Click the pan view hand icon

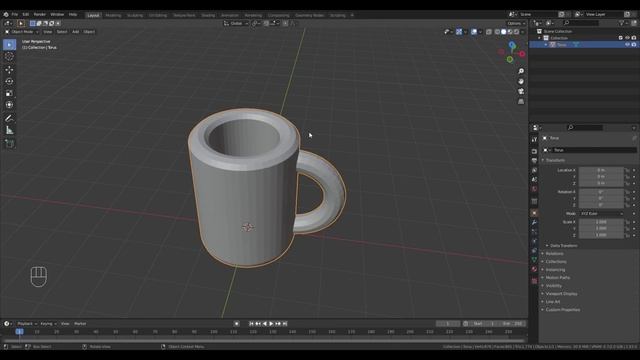[x=521, y=81]
